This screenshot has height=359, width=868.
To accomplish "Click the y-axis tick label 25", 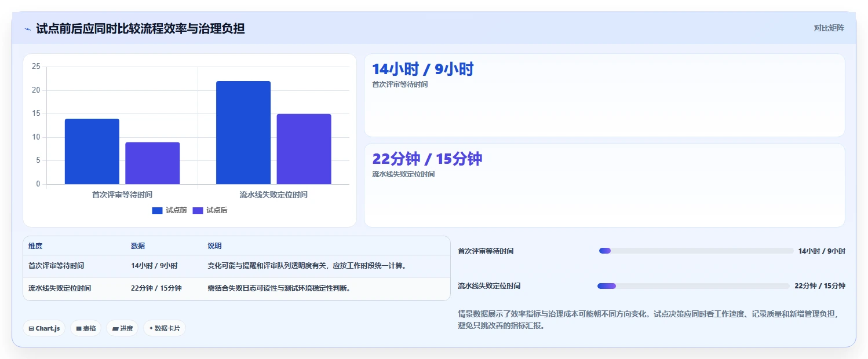I will pyautogui.click(x=36, y=67).
